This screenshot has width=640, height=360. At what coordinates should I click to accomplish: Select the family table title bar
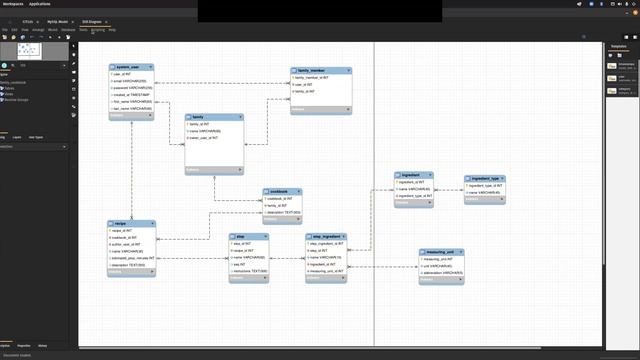click(x=214, y=117)
